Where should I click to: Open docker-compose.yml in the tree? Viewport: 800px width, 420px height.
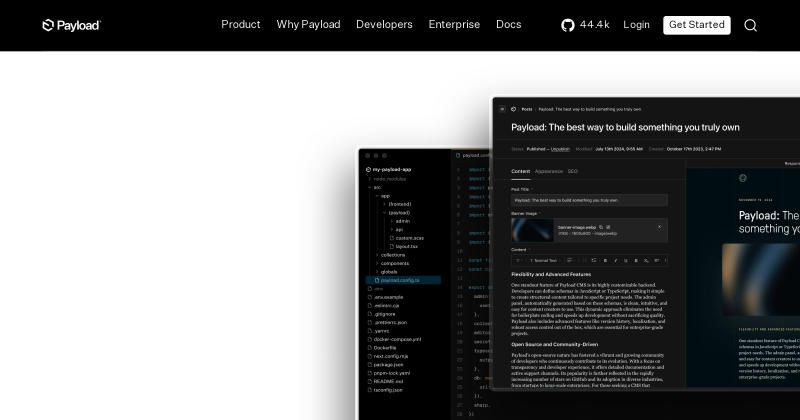coord(394,339)
